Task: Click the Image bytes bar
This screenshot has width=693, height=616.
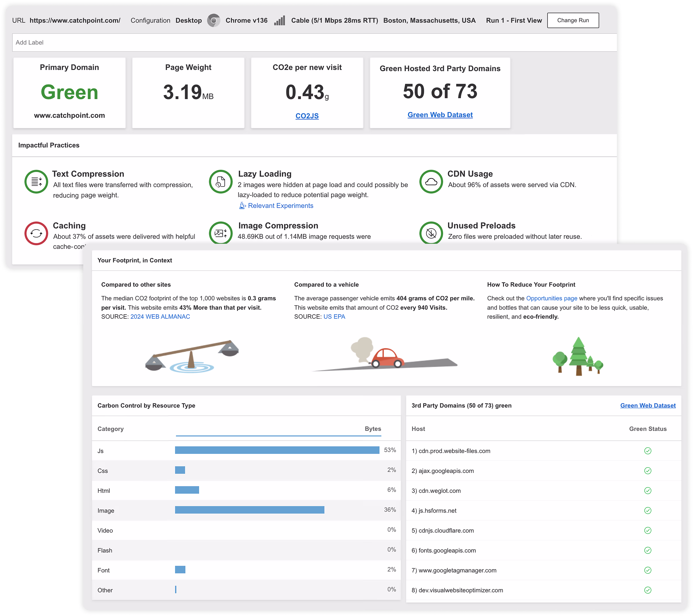Action: tap(250, 510)
